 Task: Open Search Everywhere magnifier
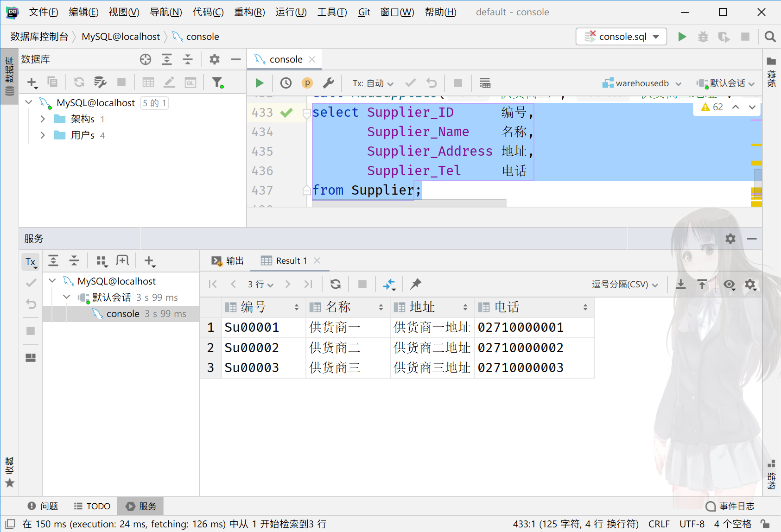click(x=770, y=37)
